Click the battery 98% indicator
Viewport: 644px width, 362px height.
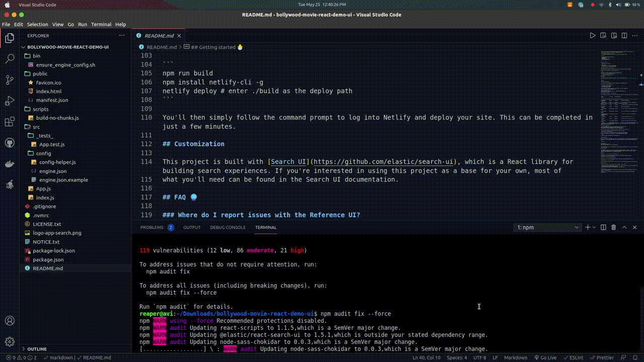pyautogui.click(x=633, y=5)
